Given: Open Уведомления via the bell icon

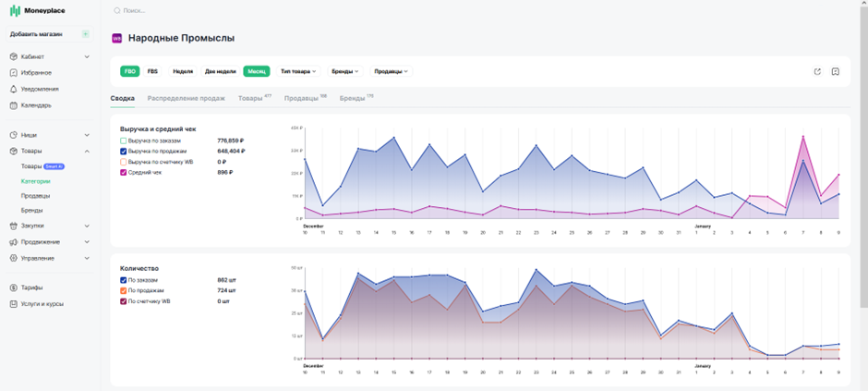Looking at the screenshot, I should (14, 89).
